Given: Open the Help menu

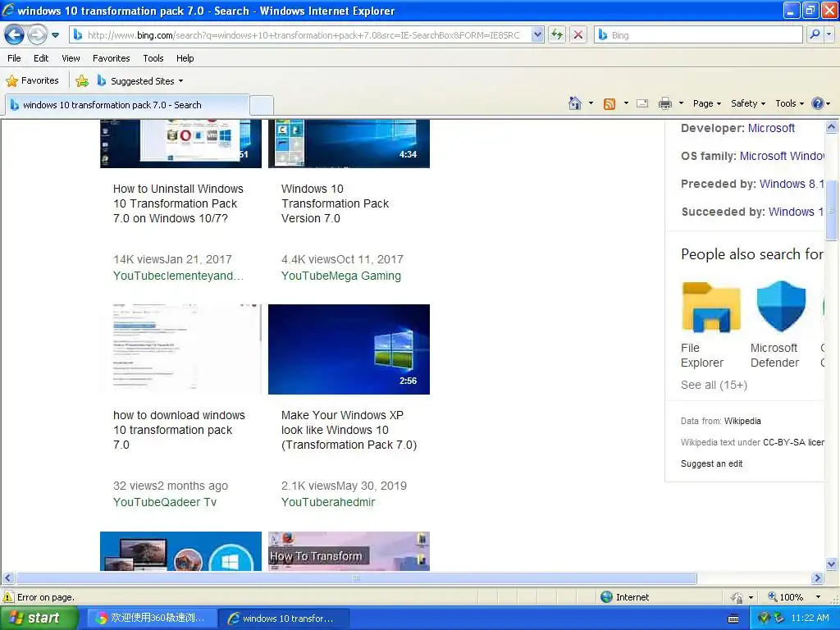Looking at the screenshot, I should tap(185, 58).
